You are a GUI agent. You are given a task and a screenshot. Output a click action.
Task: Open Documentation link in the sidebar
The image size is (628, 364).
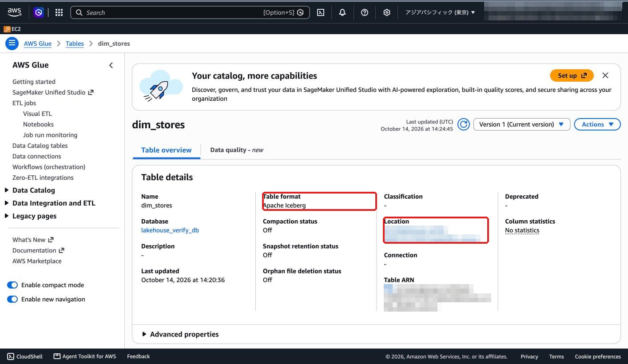coord(38,250)
